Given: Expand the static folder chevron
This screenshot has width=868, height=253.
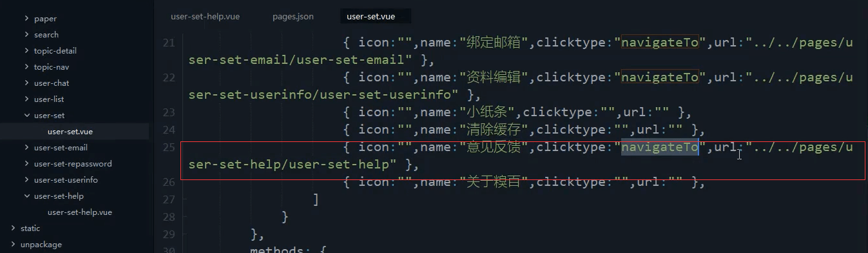Looking at the screenshot, I should (x=14, y=228).
